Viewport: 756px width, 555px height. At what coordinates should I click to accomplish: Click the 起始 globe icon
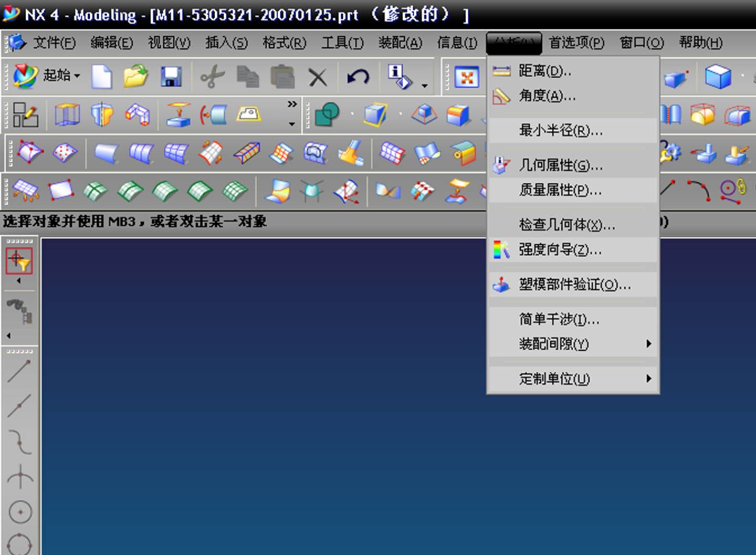24,76
